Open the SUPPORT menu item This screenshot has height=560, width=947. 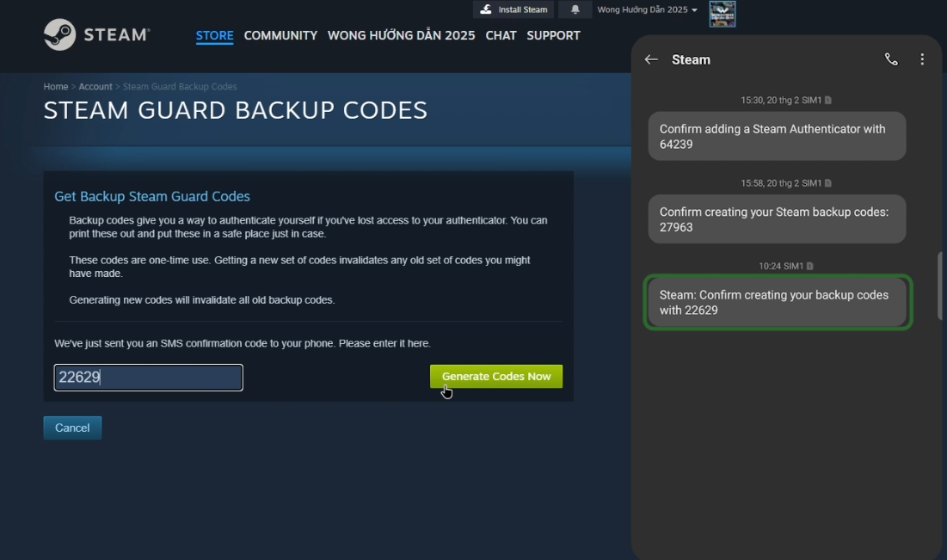(x=553, y=35)
